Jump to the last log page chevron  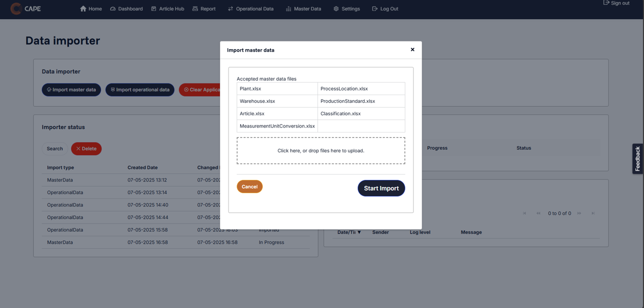(x=593, y=213)
